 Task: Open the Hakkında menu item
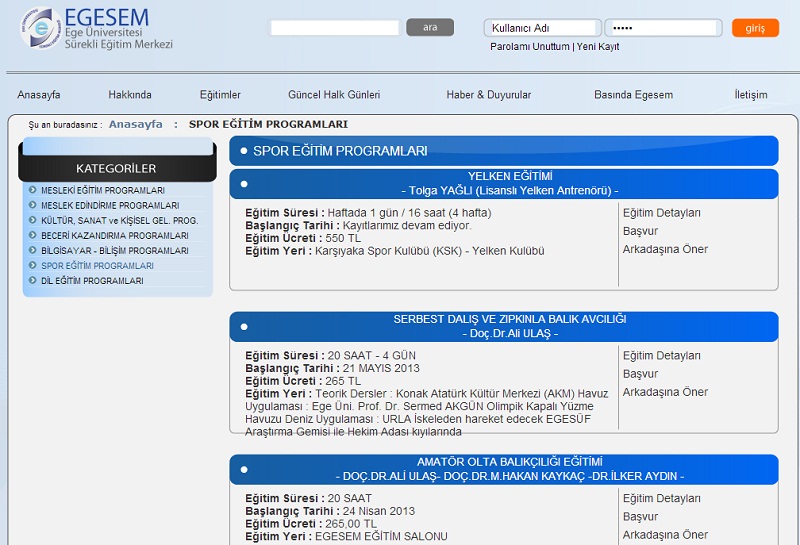click(130, 94)
